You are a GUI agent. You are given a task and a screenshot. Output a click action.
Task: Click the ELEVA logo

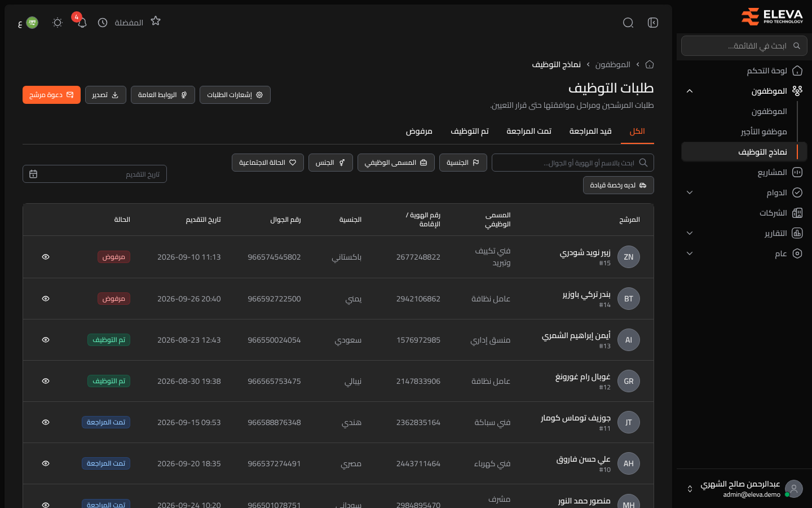pos(772,16)
